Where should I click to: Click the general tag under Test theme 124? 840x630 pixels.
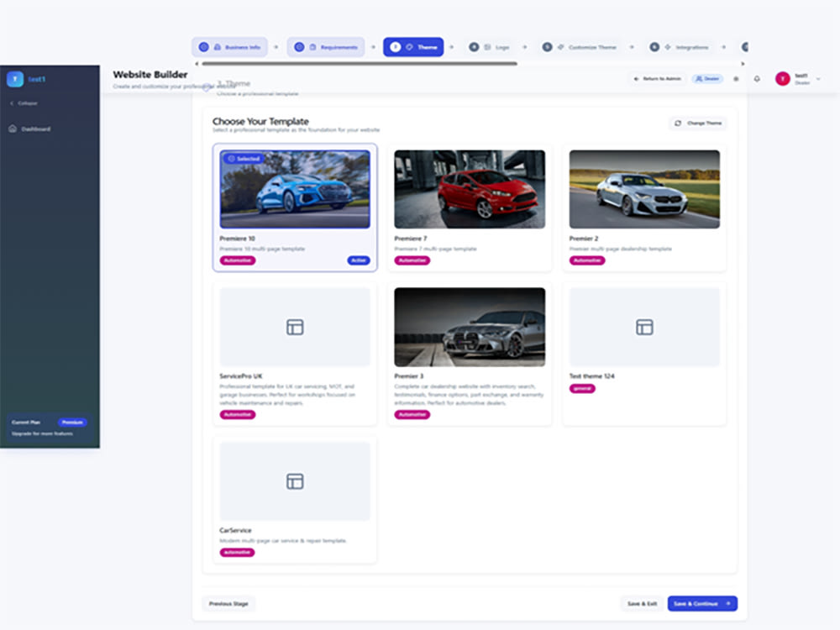[x=582, y=388]
